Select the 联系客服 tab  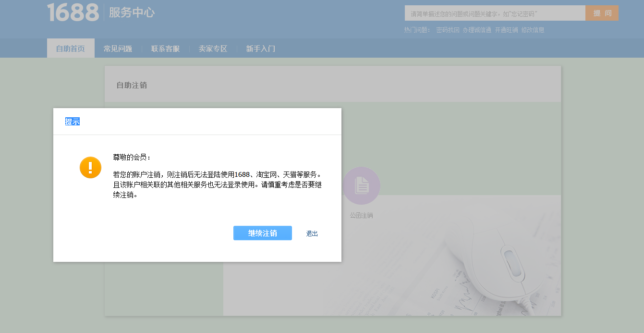tap(165, 49)
